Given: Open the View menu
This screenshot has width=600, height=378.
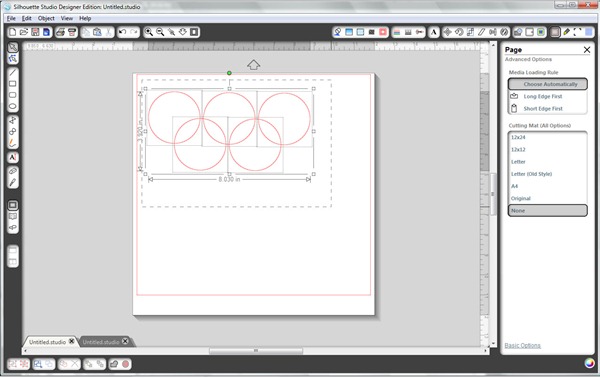Looking at the screenshot, I should coord(67,18).
